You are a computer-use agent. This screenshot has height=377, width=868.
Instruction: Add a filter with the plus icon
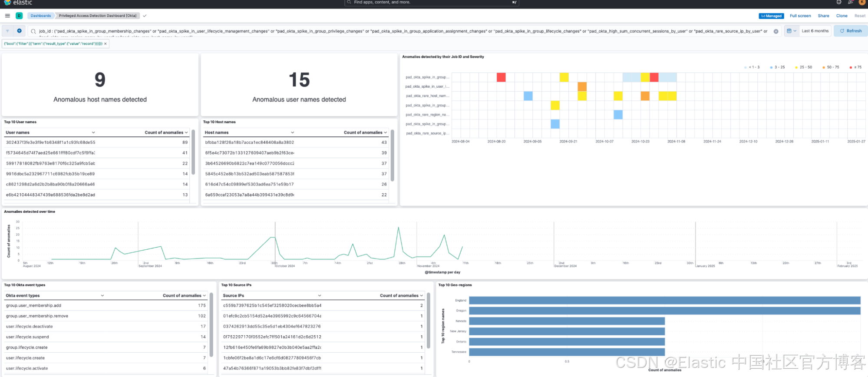(x=19, y=31)
